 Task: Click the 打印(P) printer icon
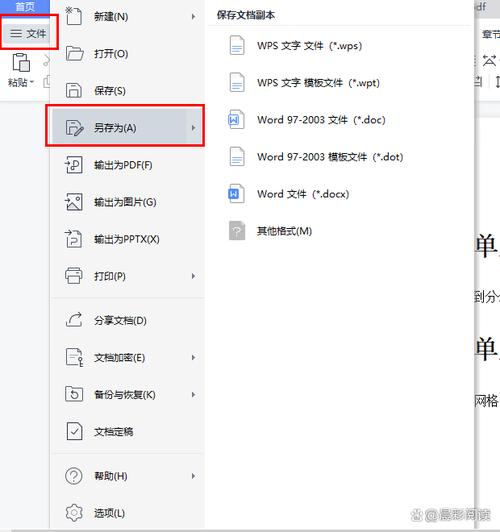(74, 276)
